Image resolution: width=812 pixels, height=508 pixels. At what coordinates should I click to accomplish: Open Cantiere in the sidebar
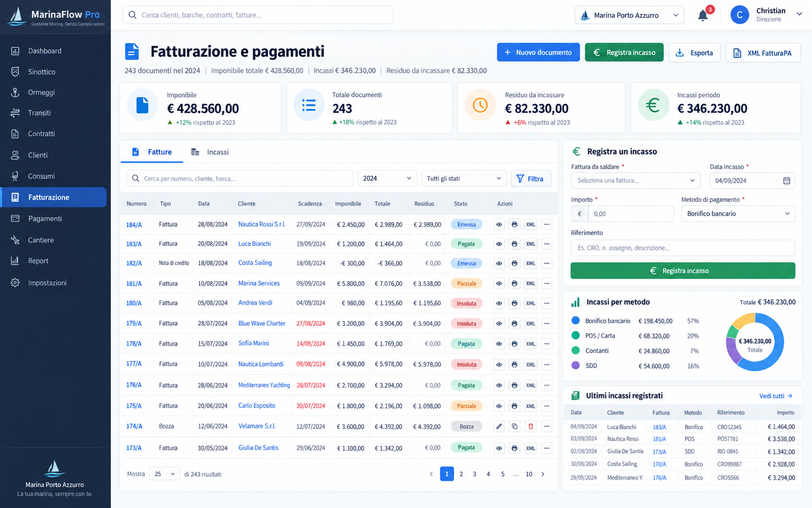[53, 240]
